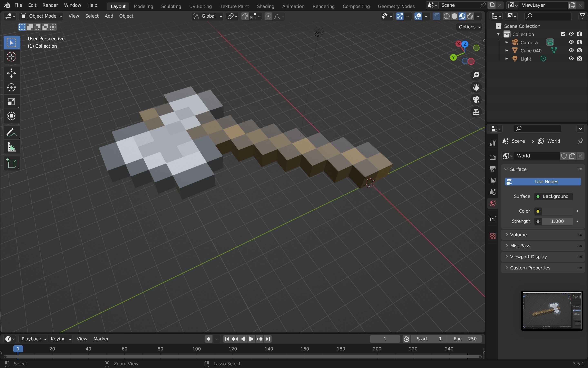Disable Cube.040 in renders toggle
588x368 pixels.
tap(579, 50)
